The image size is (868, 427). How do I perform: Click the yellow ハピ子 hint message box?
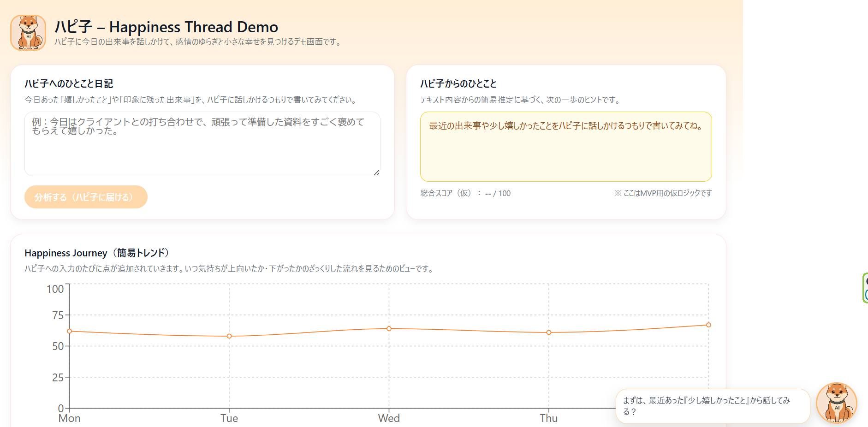[x=565, y=147]
